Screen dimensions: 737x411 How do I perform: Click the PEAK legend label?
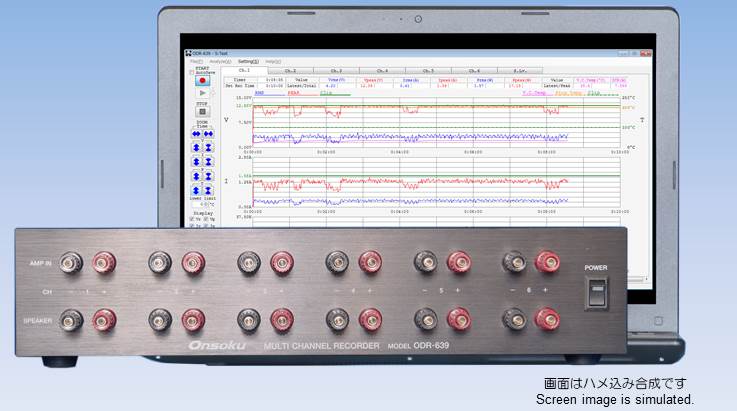[293, 93]
